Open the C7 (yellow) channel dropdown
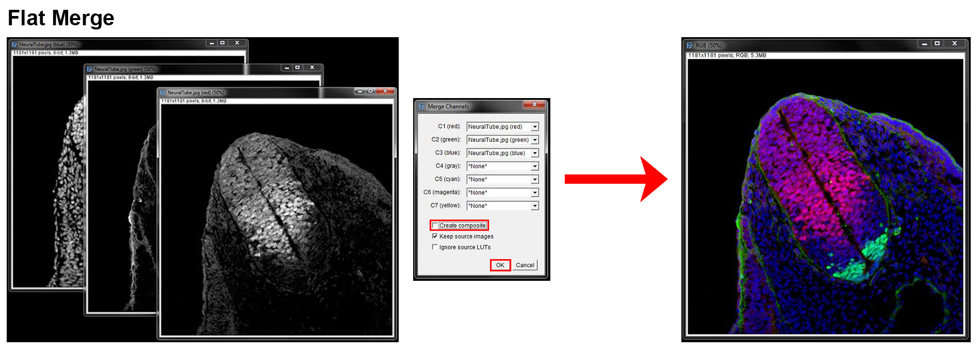980x351 pixels. [x=535, y=206]
